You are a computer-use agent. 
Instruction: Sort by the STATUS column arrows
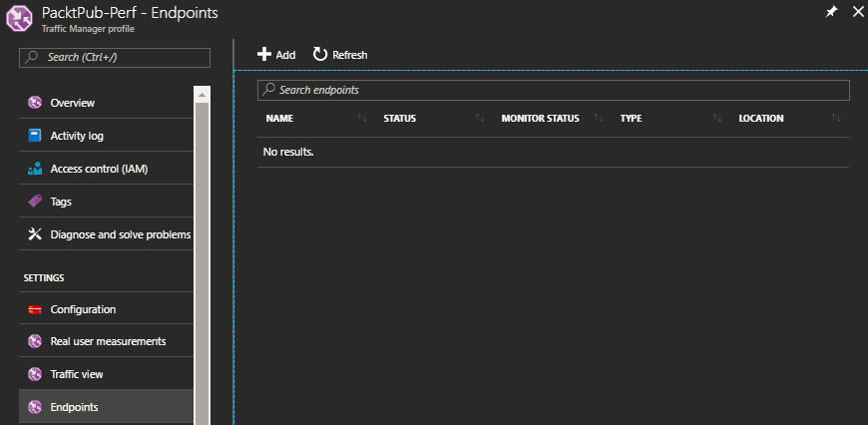pyautogui.click(x=480, y=118)
